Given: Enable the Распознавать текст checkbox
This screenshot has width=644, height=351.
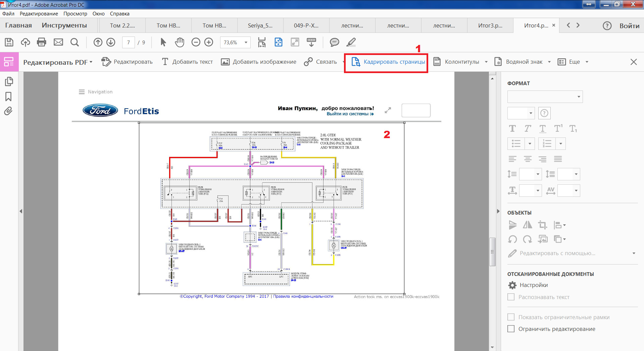Looking at the screenshot, I should click(x=511, y=297).
